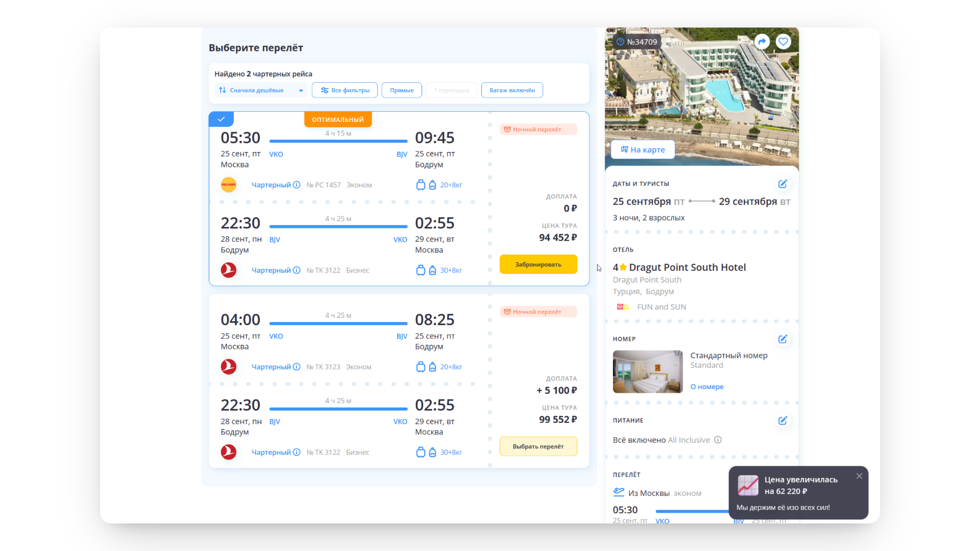Add hotel to favorites with heart icon
Screen dimensions: 980x551
click(783, 42)
